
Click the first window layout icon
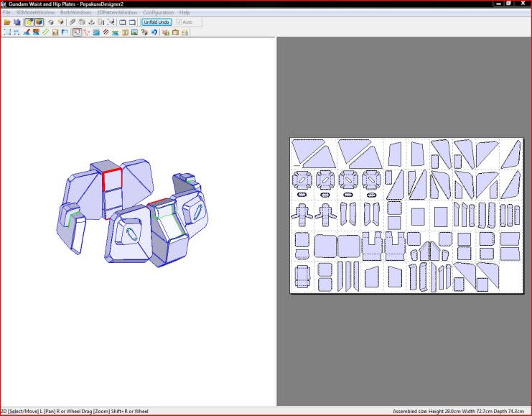tap(123, 22)
